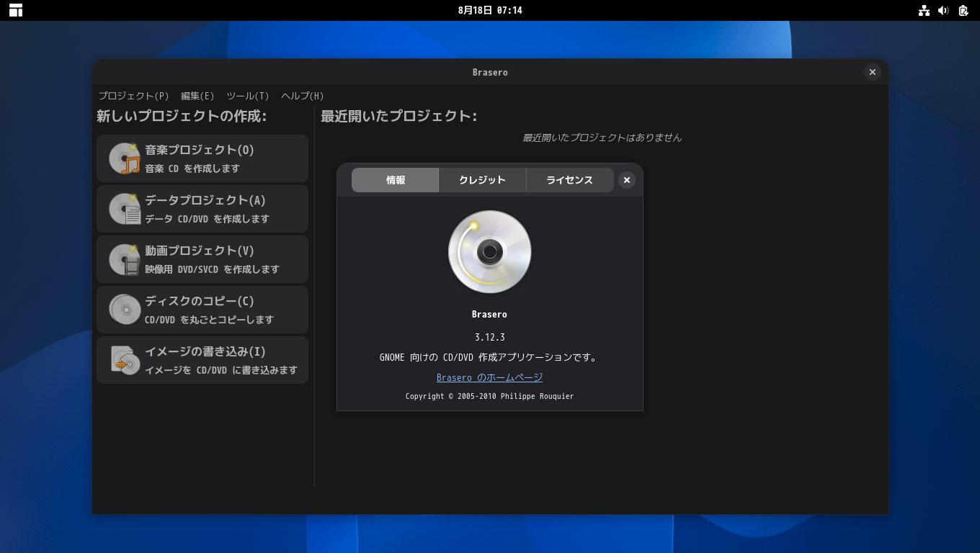Click the 最近開いたプロジェクト: heading
The height and width of the screenshot is (553, 980).
[x=399, y=116]
